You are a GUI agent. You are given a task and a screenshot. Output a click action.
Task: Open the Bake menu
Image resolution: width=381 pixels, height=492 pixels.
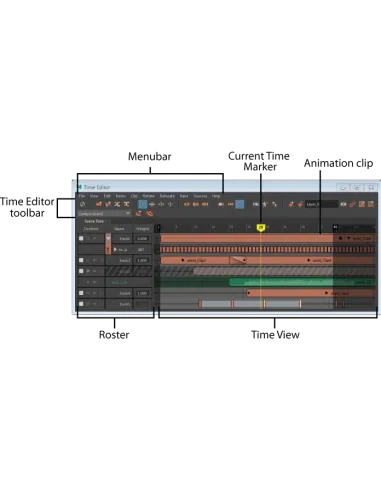(184, 196)
